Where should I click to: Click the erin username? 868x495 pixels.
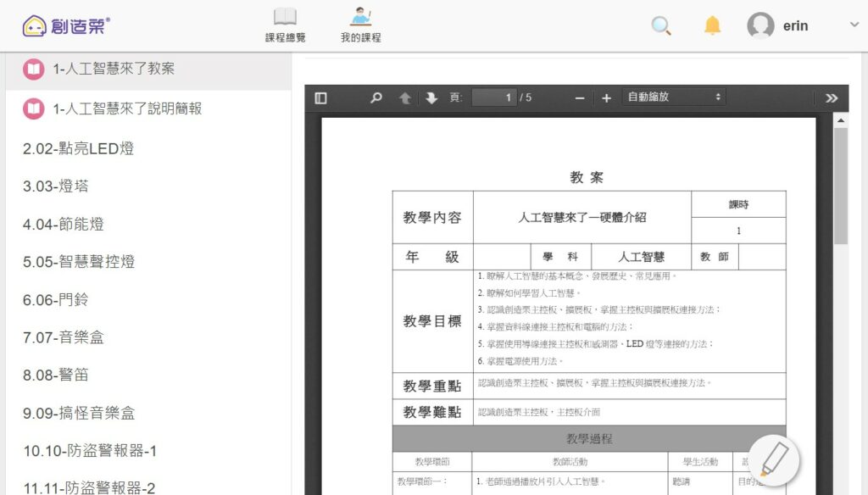point(795,26)
